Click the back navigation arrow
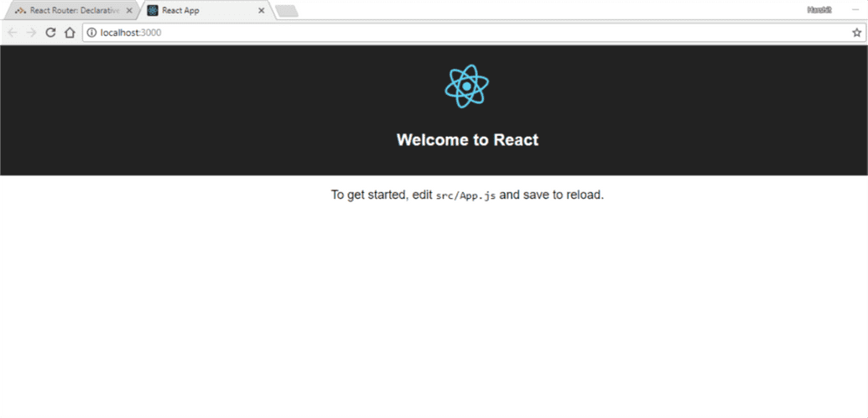868x418 pixels. coord(13,33)
